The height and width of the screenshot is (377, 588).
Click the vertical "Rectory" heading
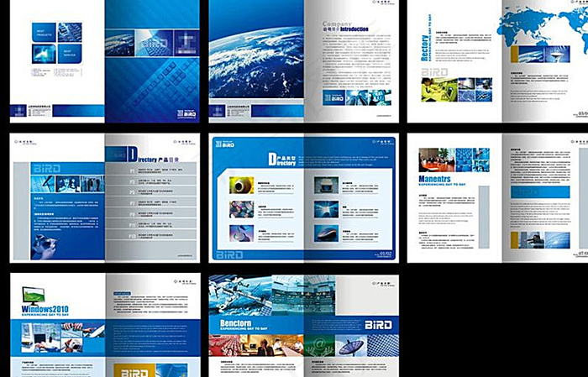(424, 48)
